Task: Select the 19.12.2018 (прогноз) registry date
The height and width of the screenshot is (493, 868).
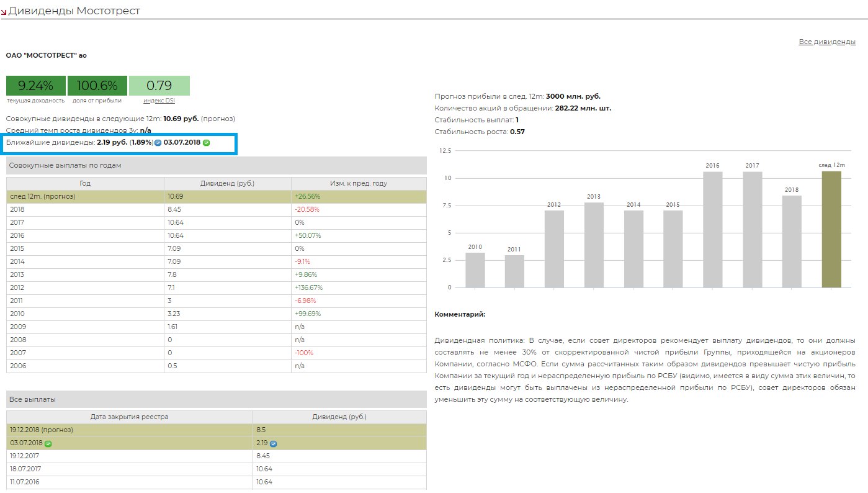Action: point(130,430)
